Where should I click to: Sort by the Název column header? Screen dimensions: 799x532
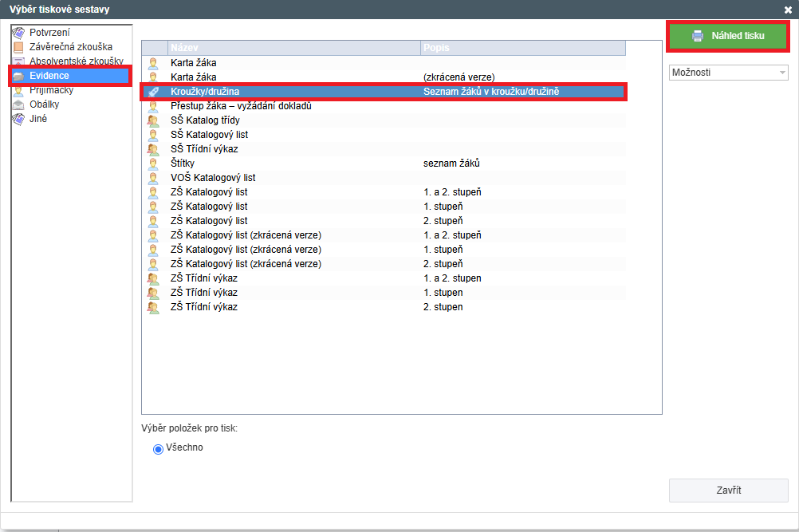tap(293, 48)
